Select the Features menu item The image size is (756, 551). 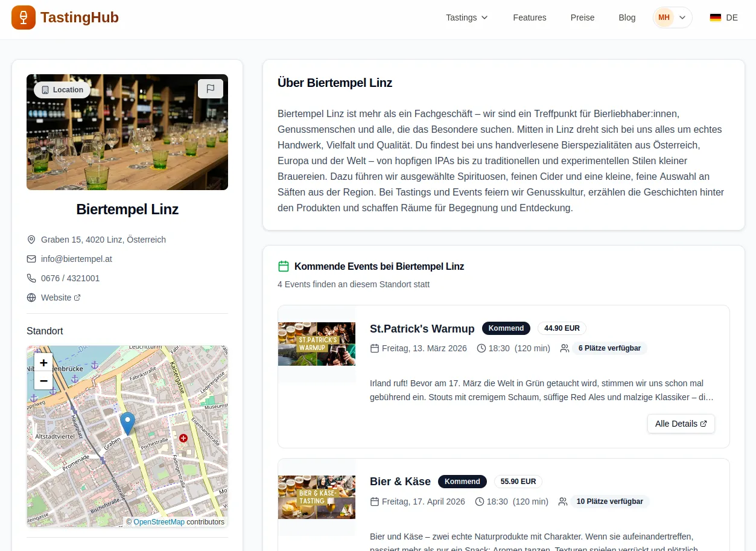[529, 18]
